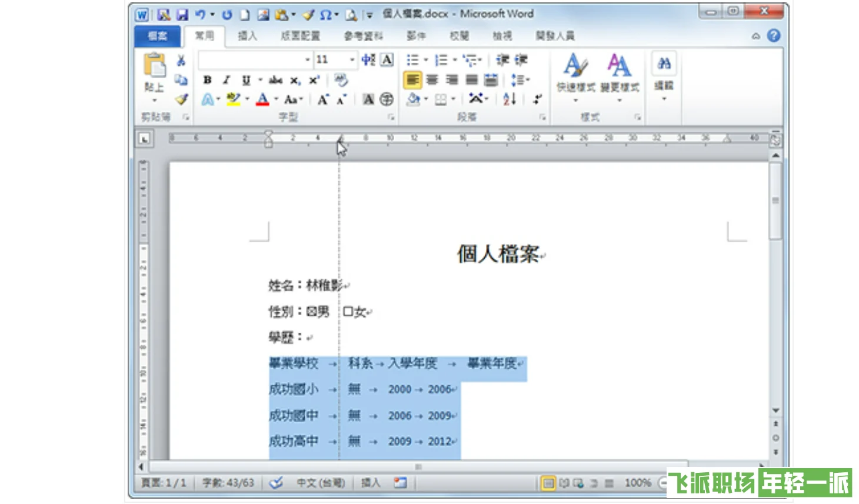Viewport: 859px width, 504px height.
Task: Click the New blank document icon
Action: pyautogui.click(x=245, y=15)
